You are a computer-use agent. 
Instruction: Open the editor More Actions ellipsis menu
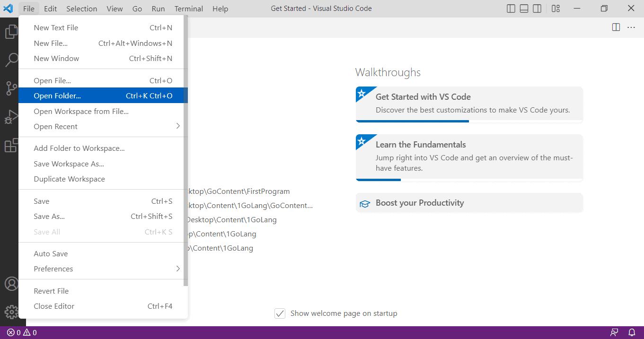(631, 27)
